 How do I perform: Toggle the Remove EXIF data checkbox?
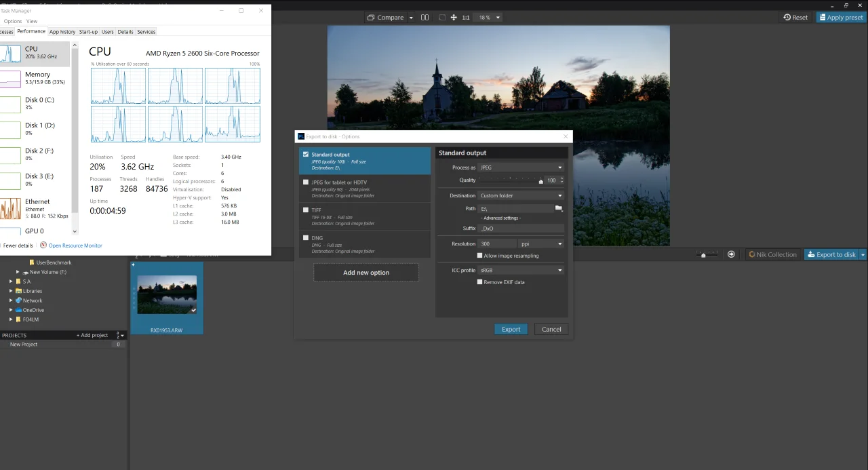point(480,282)
